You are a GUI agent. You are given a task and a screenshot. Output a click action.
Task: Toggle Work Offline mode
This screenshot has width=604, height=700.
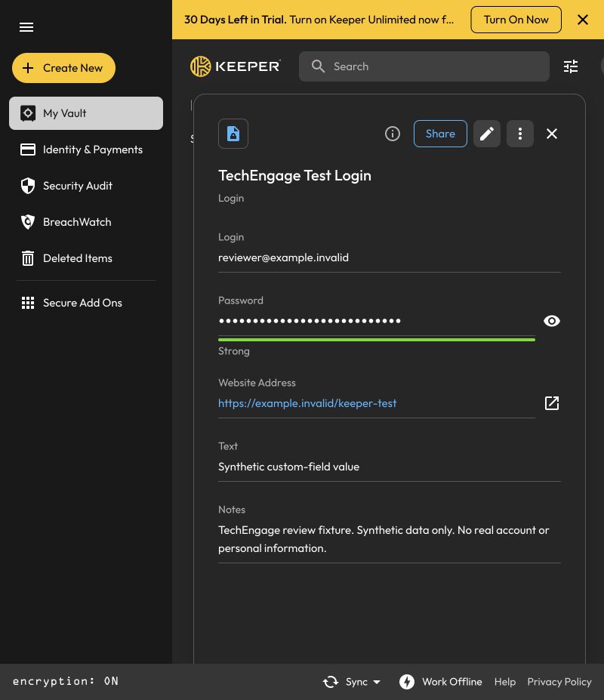click(441, 682)
